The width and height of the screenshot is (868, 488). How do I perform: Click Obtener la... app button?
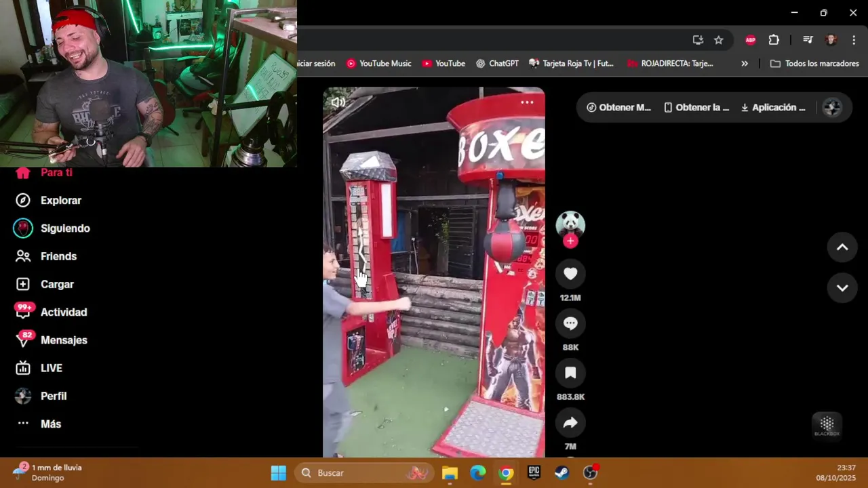pyautogui.click(x=696, y=107)
